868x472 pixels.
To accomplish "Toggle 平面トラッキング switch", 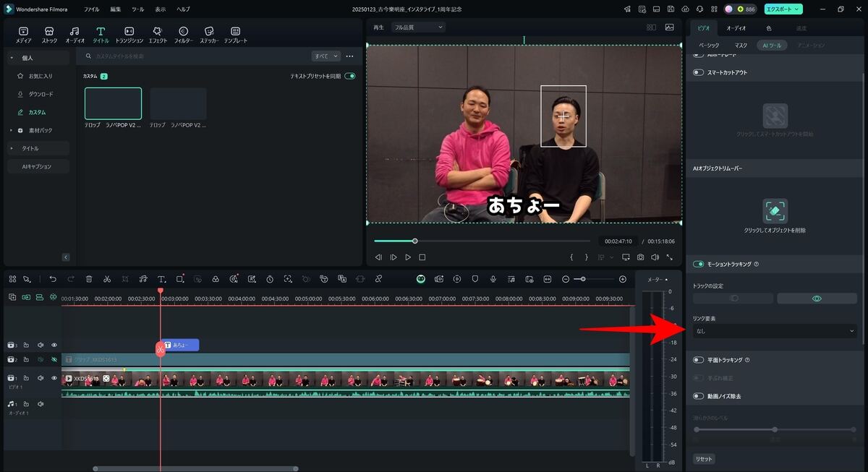I will tap(699, 359).
